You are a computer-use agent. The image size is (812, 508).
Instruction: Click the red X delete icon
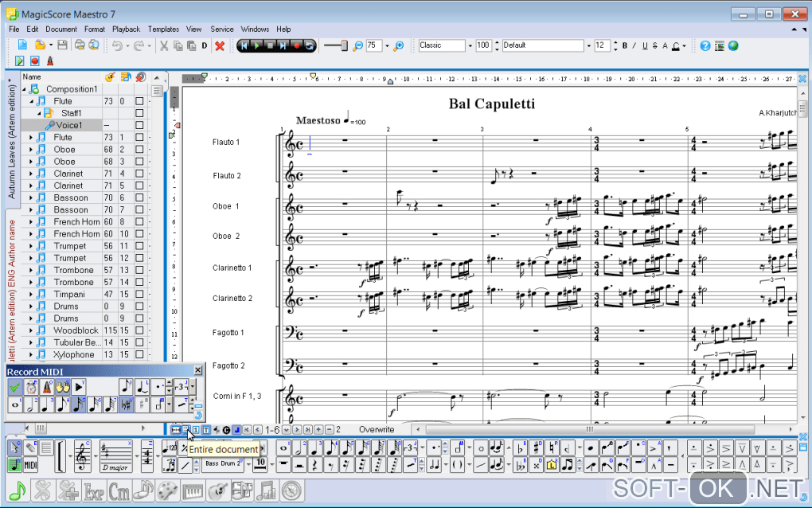[x=220, y=46]
